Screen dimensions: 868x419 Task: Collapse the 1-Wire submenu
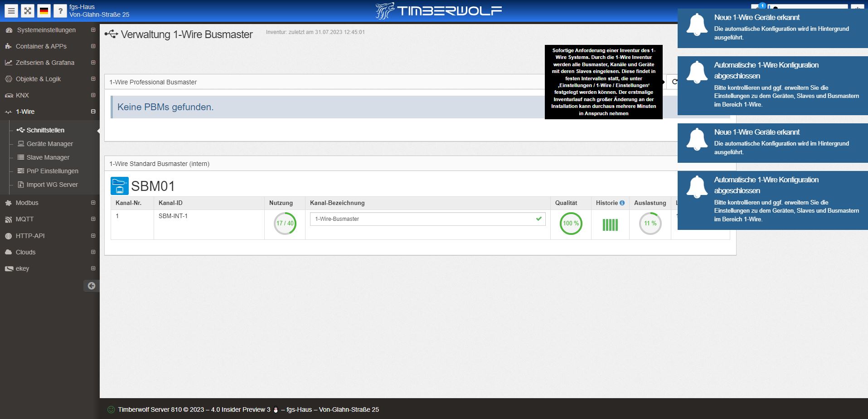93,112
